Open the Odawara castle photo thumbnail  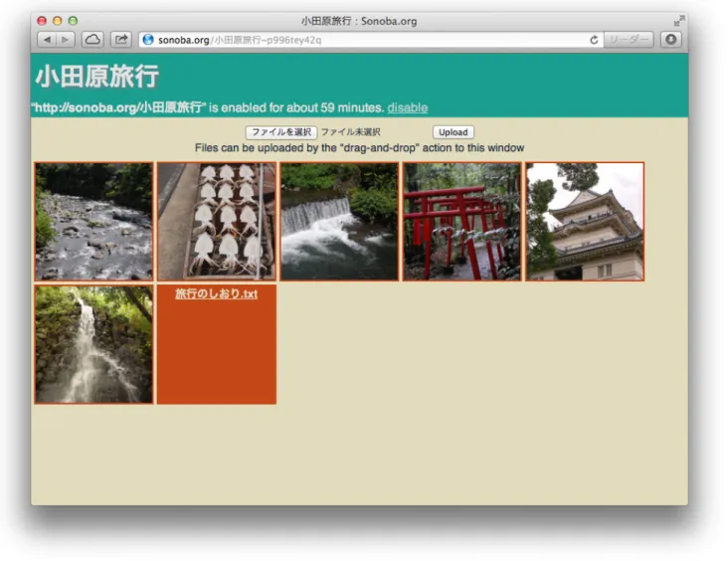coord(585,222)
